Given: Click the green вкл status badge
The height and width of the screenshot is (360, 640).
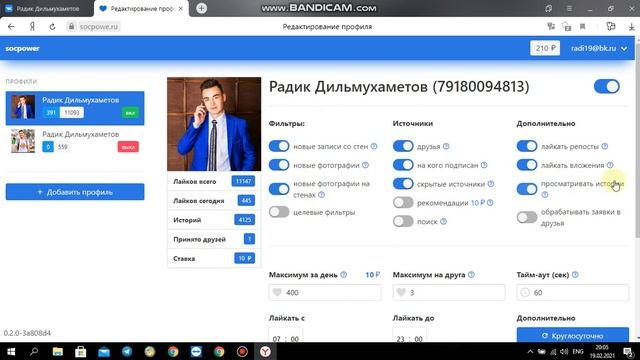Looking at the screenshot, I should click(130, 113).
